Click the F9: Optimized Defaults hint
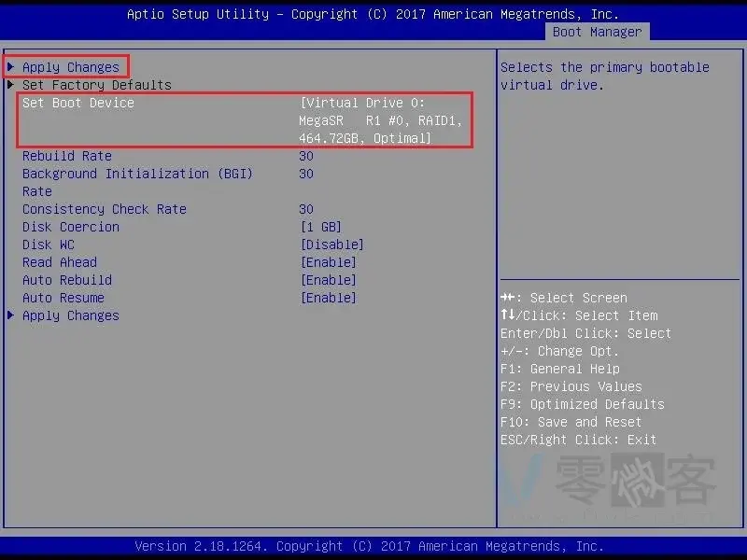Screen dimensions: 747x560 click(582, 404)
